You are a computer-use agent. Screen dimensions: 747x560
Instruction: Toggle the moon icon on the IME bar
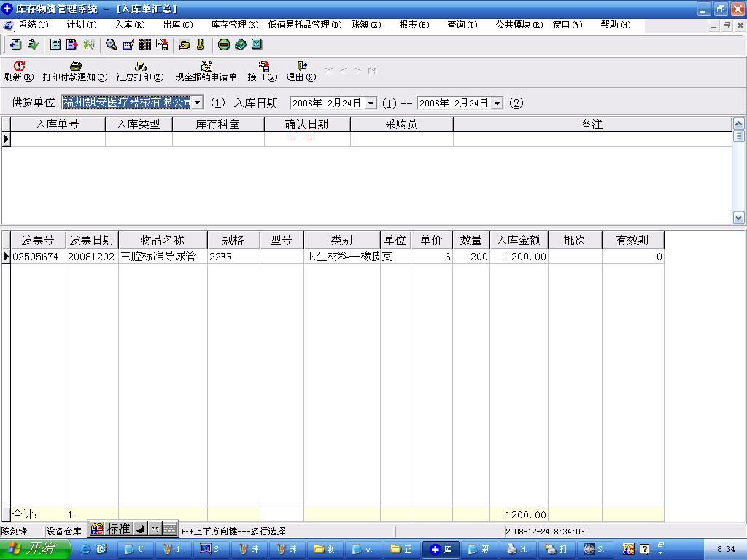coord(141,529)
